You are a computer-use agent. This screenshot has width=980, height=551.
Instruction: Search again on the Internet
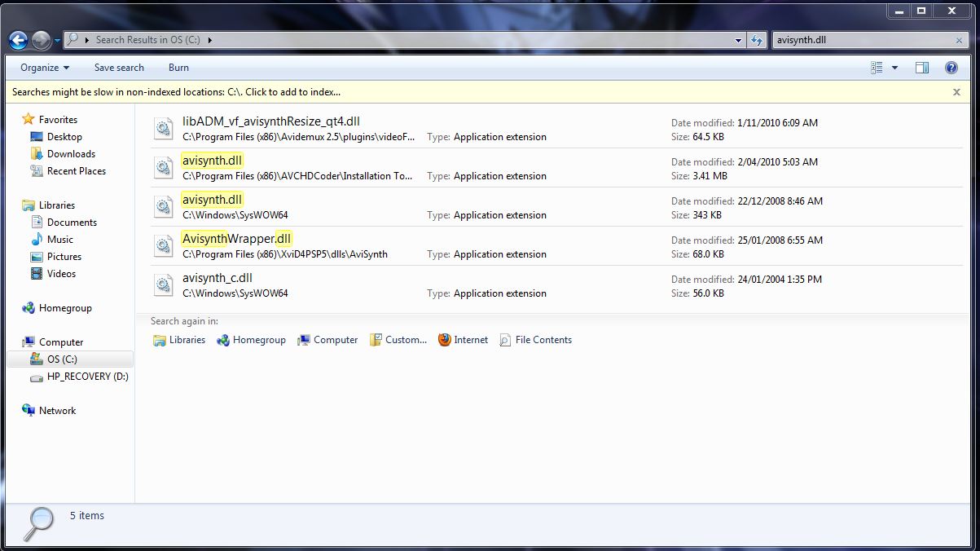pyautogui.click(x=463, y=340)
